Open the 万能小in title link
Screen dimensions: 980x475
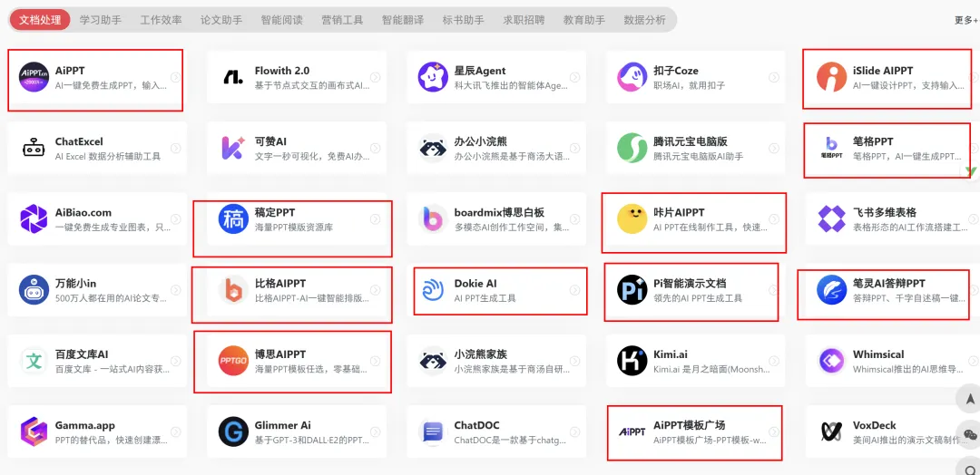pyautogui.click(x=75, y=284)
